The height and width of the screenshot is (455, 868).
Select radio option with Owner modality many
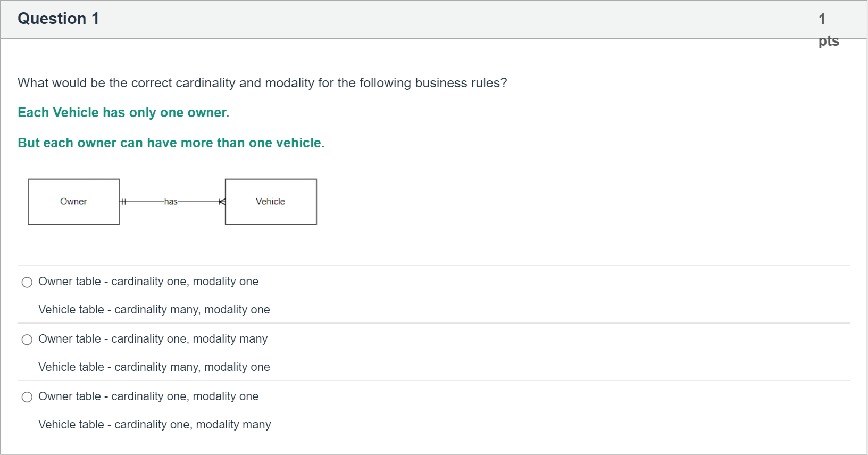[27, 340]
